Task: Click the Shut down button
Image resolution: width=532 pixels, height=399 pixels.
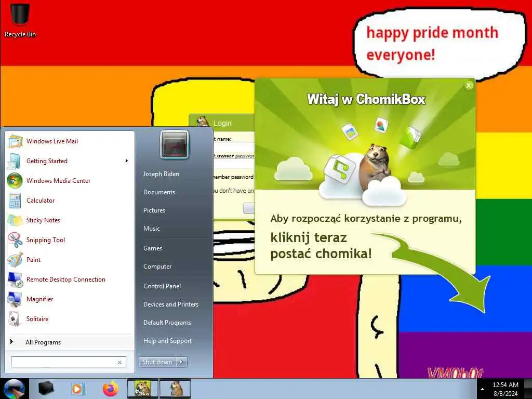Action: point(157,362)
